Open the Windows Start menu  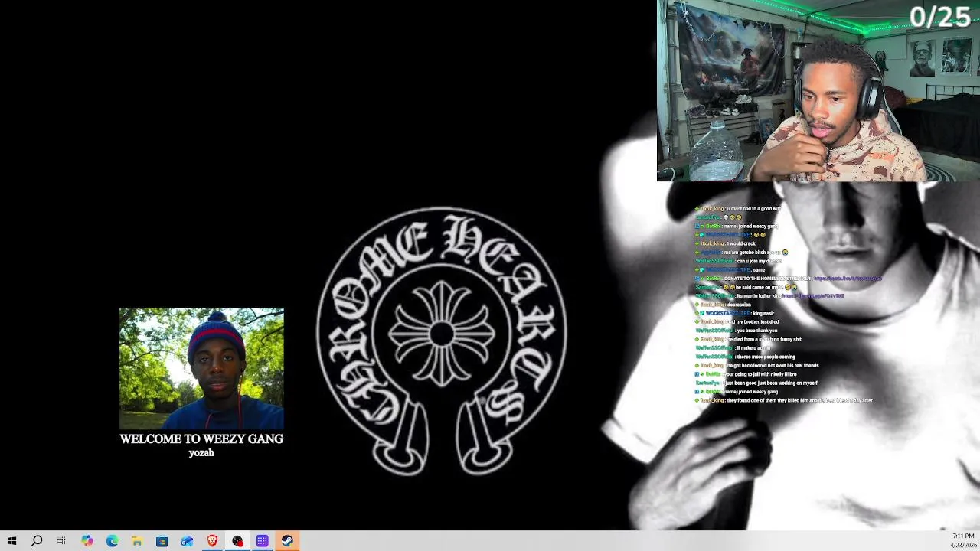[x=12, y=541]
